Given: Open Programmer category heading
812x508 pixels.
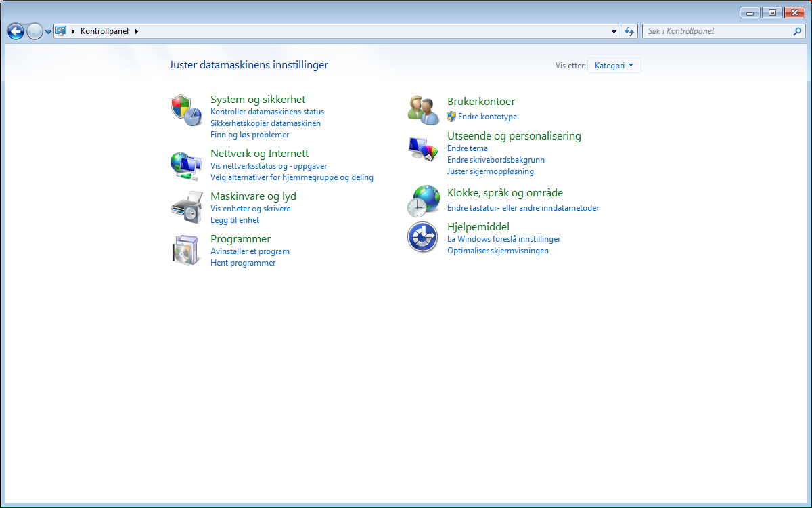Looking at the screenshot, I should 240,239.
